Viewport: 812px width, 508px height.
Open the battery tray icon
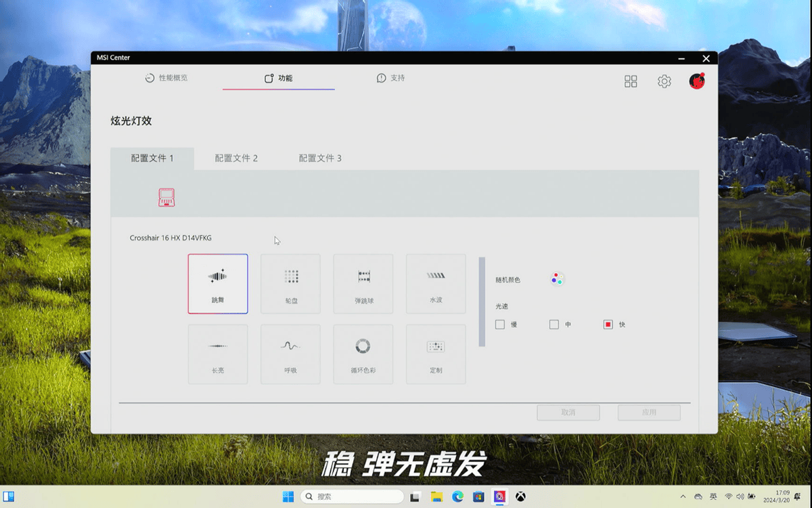click(x=752, y=496)
